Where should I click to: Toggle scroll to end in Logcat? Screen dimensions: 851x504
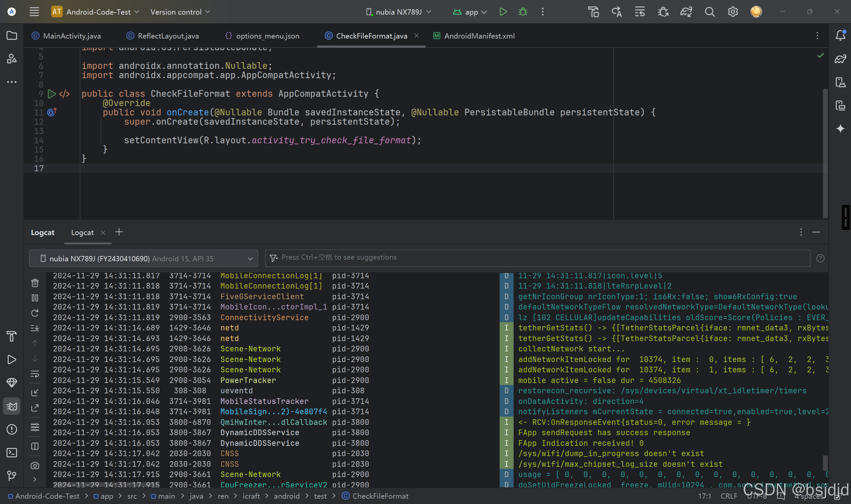35,328
